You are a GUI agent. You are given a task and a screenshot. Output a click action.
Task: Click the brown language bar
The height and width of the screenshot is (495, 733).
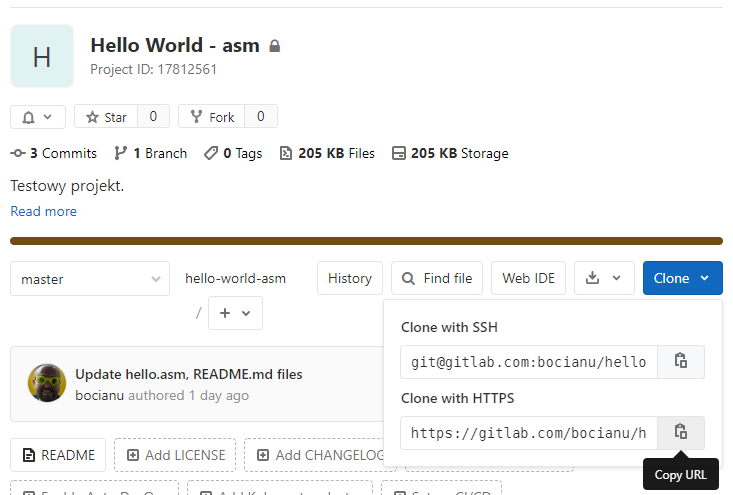click(366, 241)
